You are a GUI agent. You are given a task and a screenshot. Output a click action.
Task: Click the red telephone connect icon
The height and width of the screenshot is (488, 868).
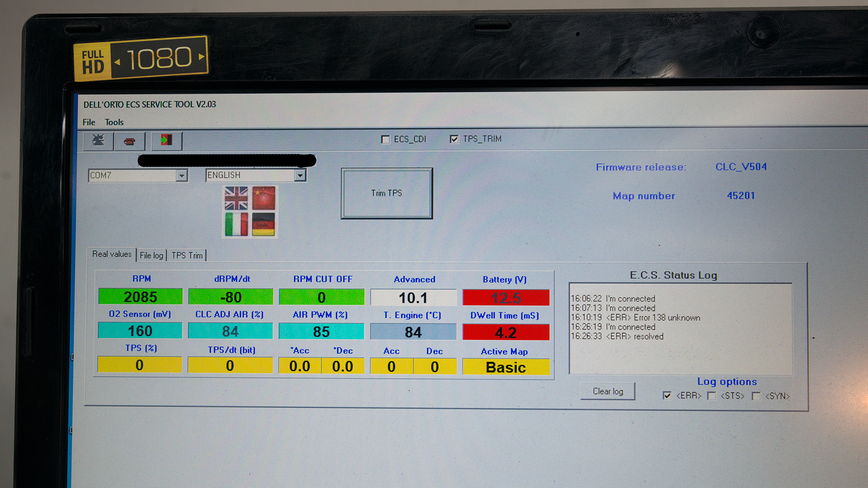coord(130,141)
